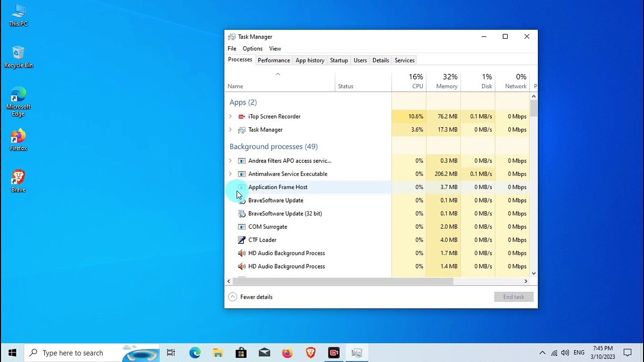
Task: Open File Explorer from the taskbar
Action: coord(218,353)
